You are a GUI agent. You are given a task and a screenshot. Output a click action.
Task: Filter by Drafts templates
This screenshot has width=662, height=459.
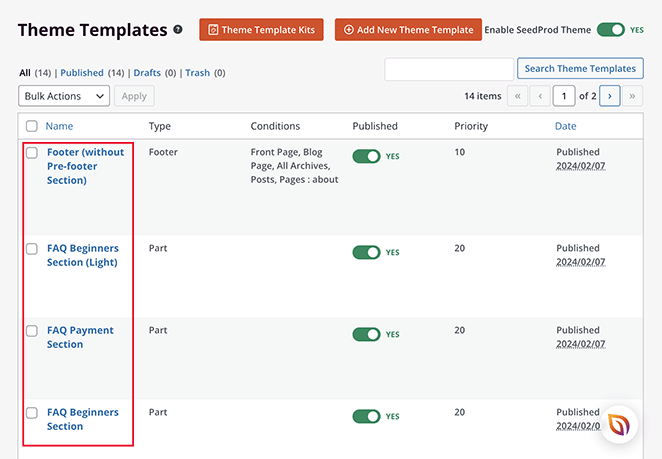point(148,73)
